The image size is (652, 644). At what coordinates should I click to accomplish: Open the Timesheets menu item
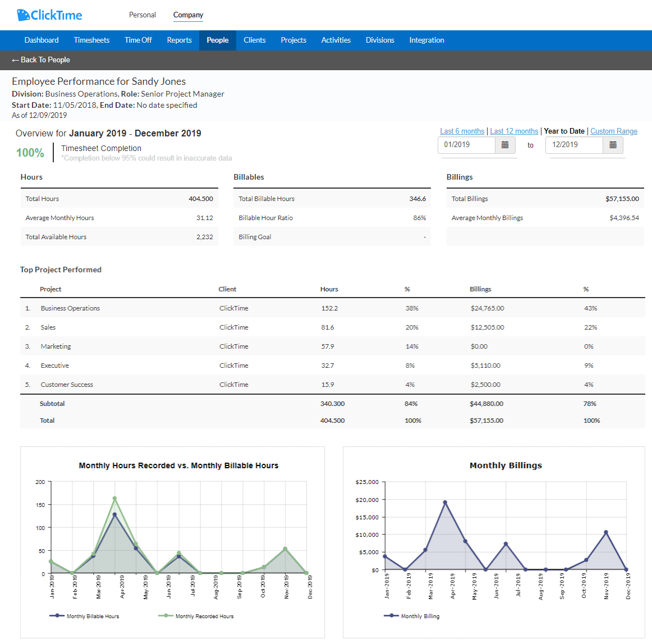click(x=91, y=40)
